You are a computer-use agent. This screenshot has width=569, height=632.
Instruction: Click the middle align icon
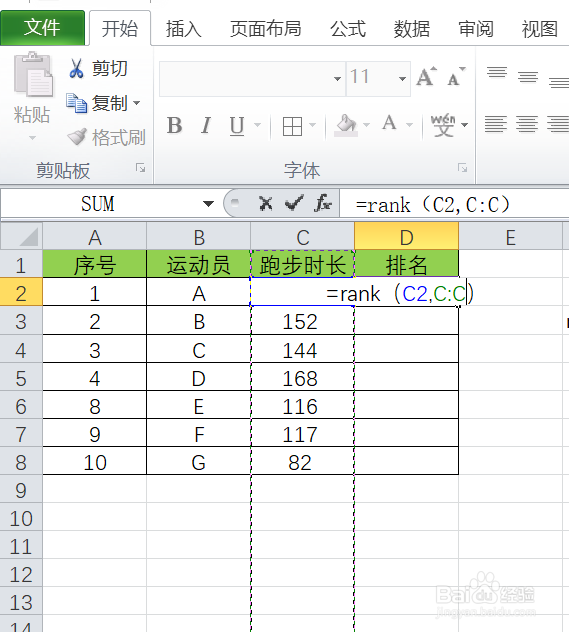(x=528, y=77)
